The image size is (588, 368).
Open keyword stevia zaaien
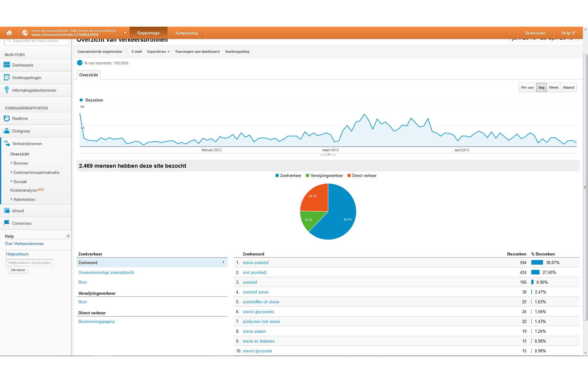pos(254,331)
